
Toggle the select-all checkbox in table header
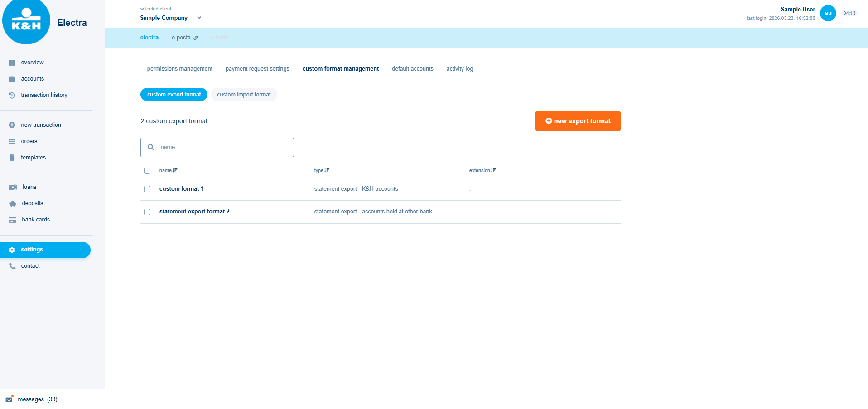pos(147,170)
